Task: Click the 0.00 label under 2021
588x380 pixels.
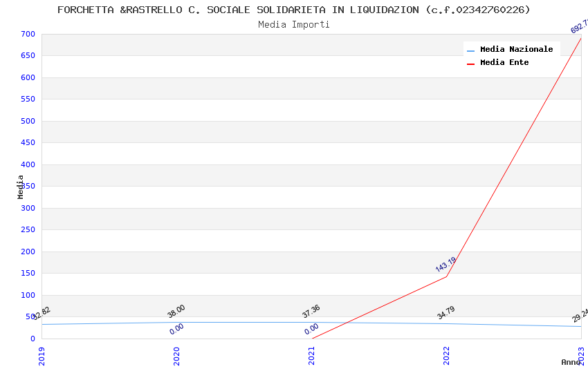Action: coord(311,329)
